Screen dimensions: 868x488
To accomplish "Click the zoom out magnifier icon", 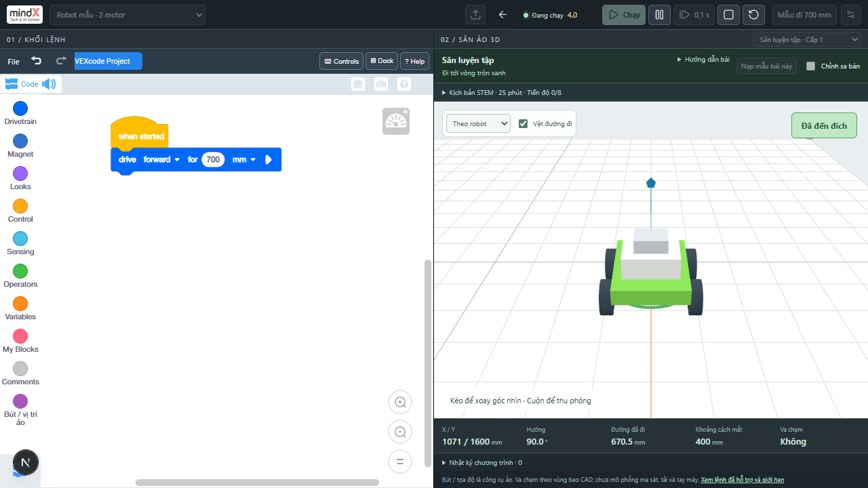I will pos(400,432).
